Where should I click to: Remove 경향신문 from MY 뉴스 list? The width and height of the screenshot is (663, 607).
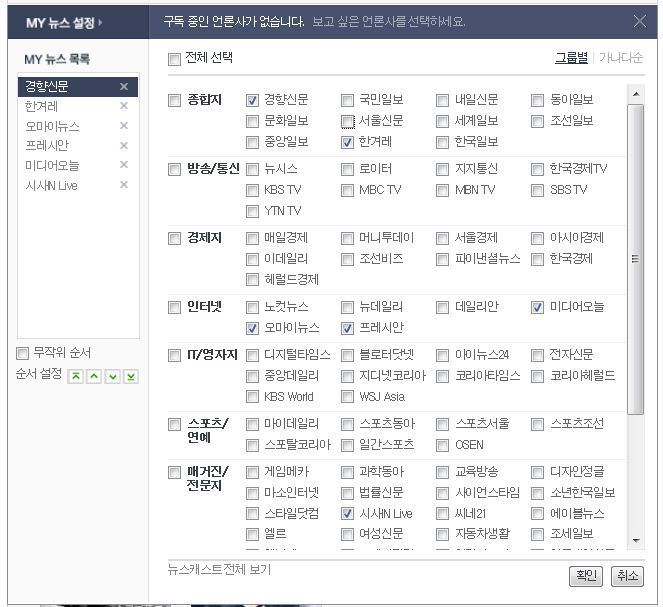124,87
